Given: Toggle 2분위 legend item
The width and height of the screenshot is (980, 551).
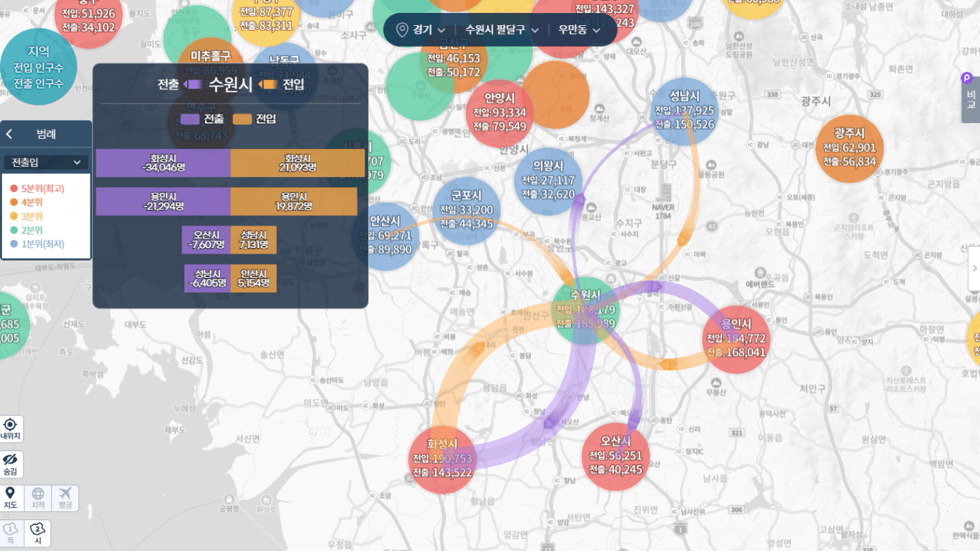Looking at the screenshot, I should point(27,230).
